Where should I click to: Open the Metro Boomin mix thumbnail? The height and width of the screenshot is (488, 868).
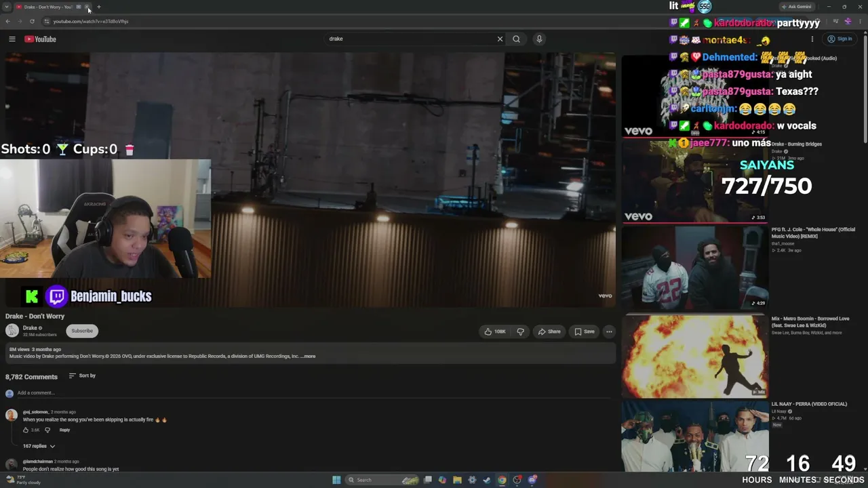pyautogui.click(x=695, y=357)
